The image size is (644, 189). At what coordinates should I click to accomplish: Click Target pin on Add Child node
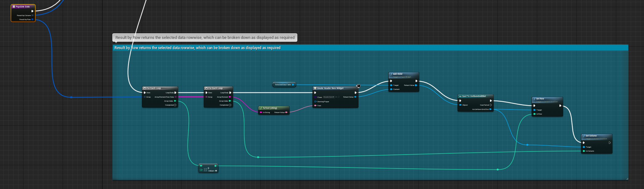tap(391, 85)
